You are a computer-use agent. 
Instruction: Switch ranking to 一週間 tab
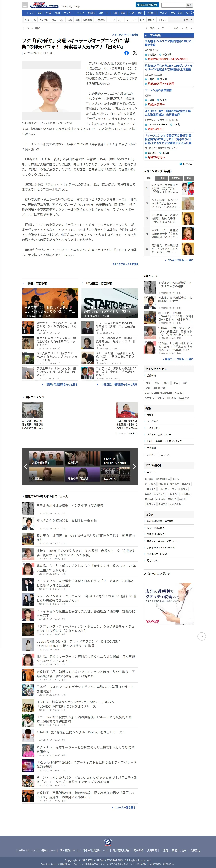(x=162, y=178)
